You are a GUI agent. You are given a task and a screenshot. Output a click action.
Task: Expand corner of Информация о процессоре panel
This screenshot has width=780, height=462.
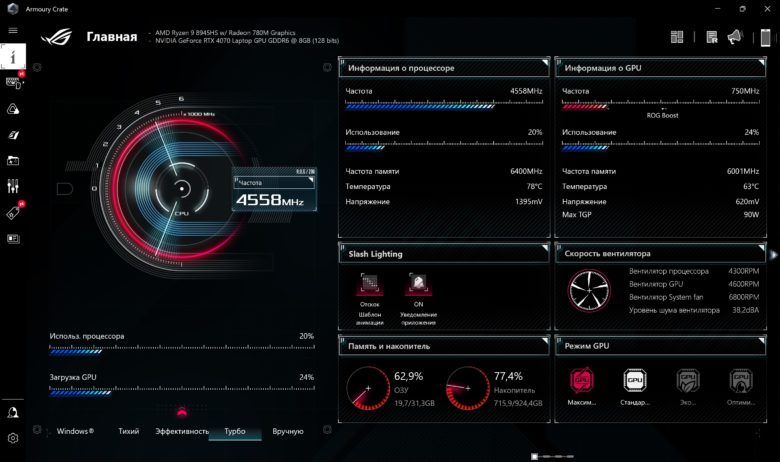tap(545, 63)
